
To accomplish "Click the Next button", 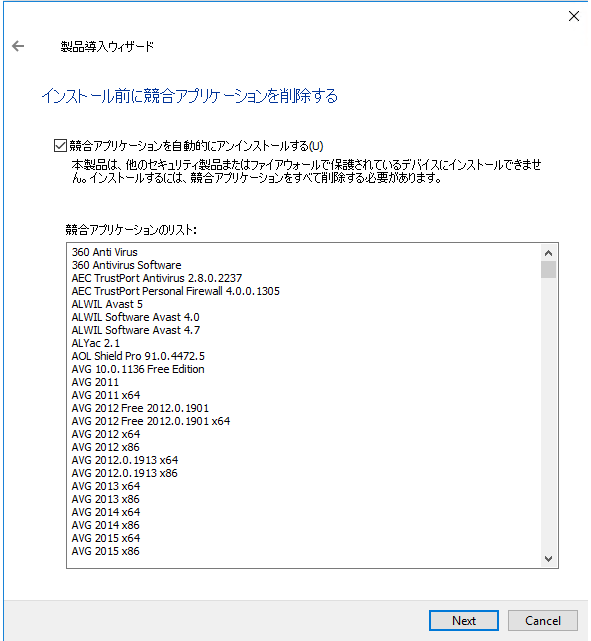I will 463,620.
